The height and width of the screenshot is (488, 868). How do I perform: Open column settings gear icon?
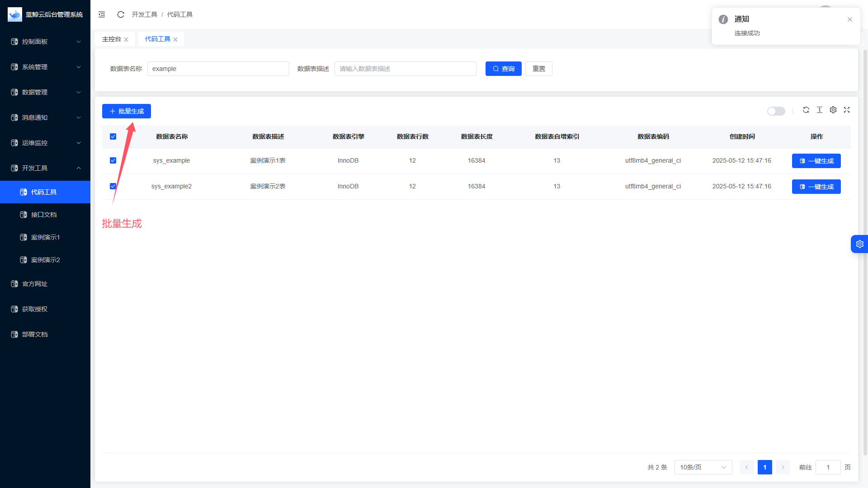coord(833,110)
